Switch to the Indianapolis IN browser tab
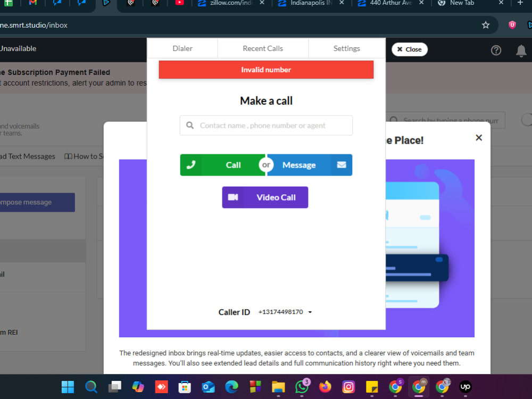 pos(310,3)
